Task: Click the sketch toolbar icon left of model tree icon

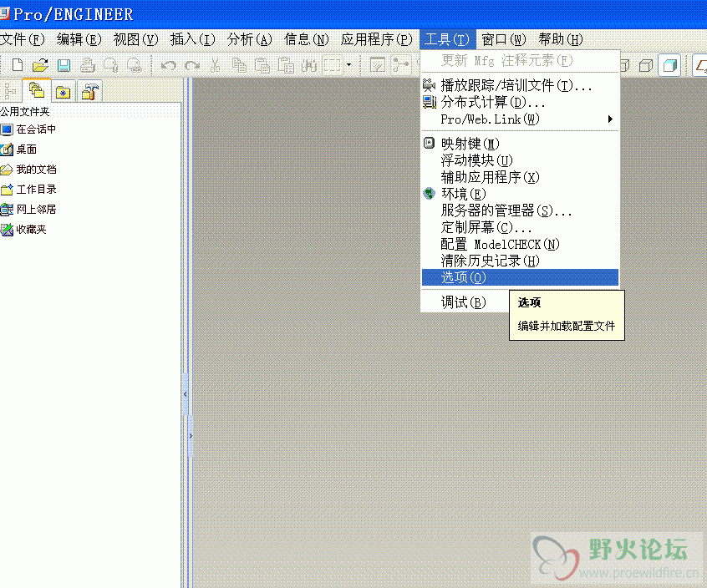Action: coord(378,65)
